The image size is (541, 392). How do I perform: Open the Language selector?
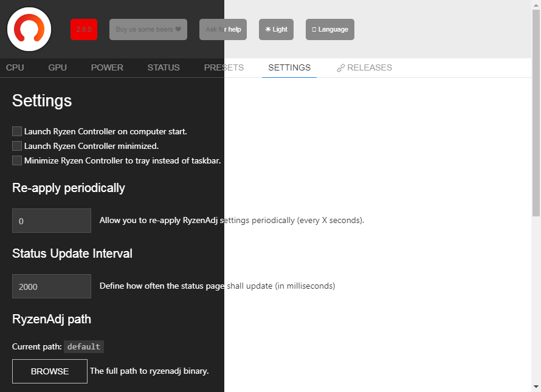[x=330, y=29]
